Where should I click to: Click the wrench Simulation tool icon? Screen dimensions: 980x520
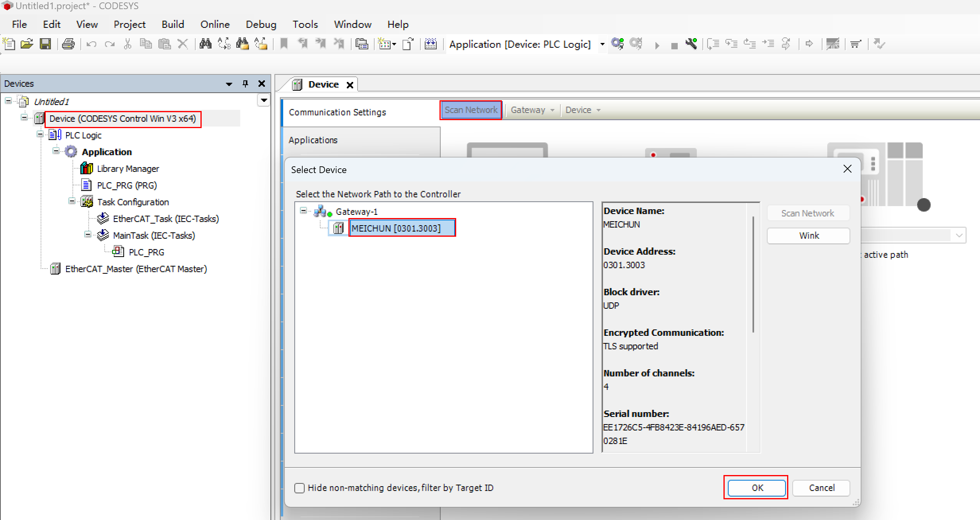[x=692, y=44]
